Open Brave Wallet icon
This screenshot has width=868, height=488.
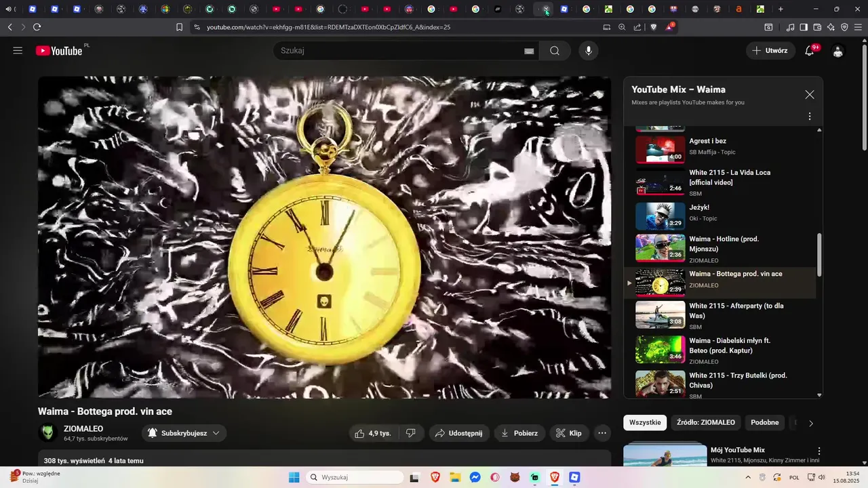[x=817, y=27]
